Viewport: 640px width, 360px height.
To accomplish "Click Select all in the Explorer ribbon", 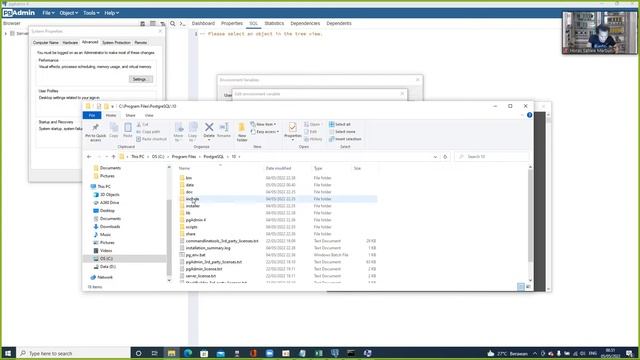I will tap(340, 124).
